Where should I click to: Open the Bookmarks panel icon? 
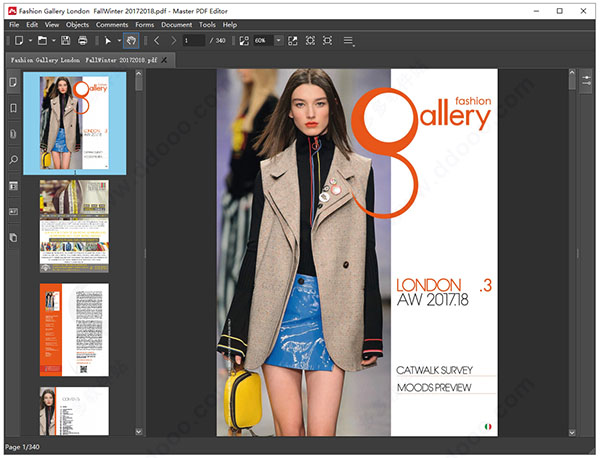point(13,108)
